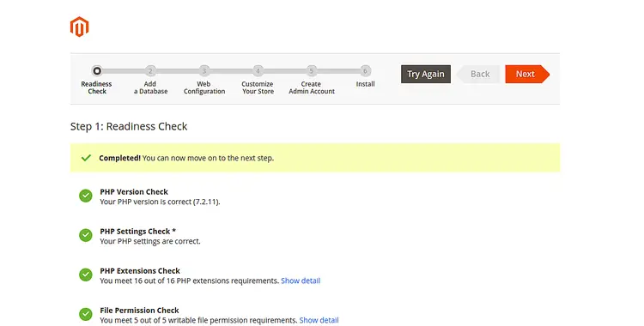Click the progress bar between steps 1 and 2

124,71
